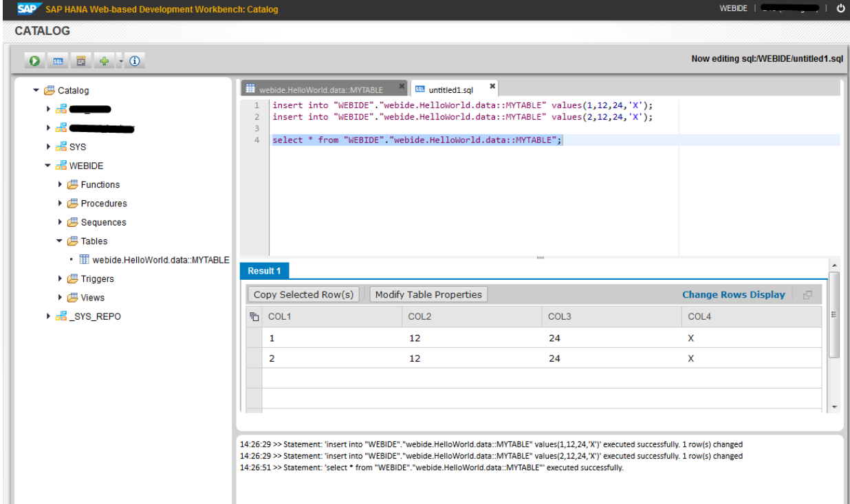The height and width of the screenshot is (504, 850).
Task: Close the untitled1.sql tab
Action: coord(491,85)
